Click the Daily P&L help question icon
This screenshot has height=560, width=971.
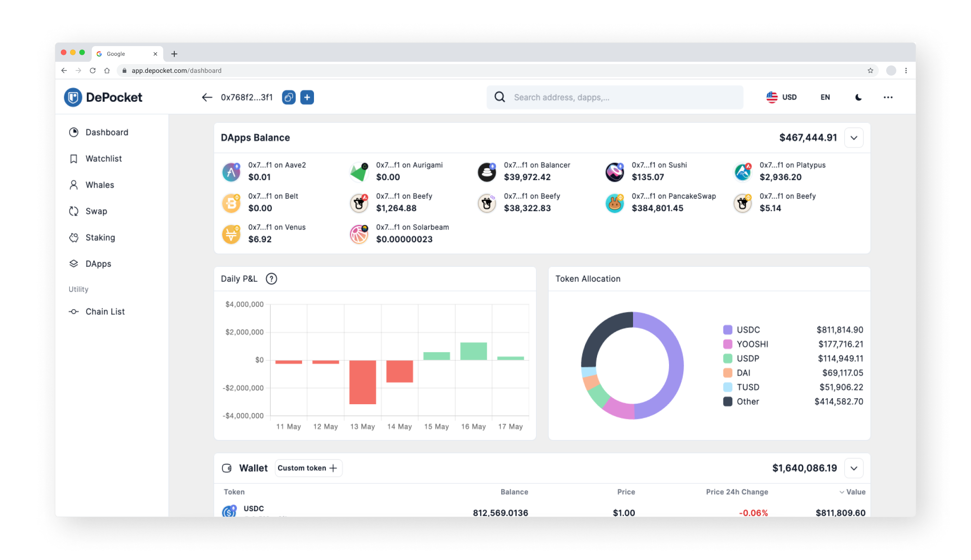coord(272,279)
